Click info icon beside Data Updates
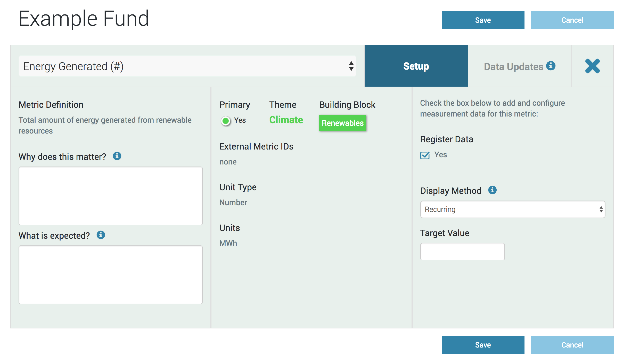Image resolution: width=623 pixels, height=364 pixels. tap(551, 66)
